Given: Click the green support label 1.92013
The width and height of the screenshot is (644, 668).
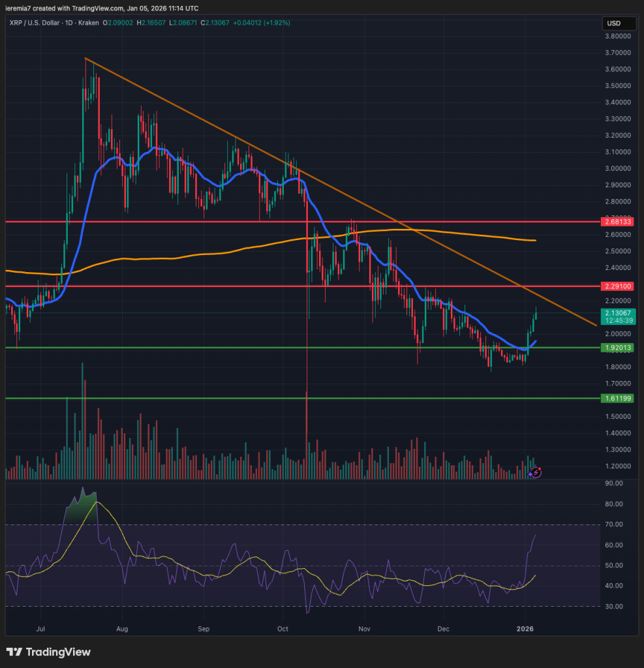Looking at the screenshot, I should [618, 348].
